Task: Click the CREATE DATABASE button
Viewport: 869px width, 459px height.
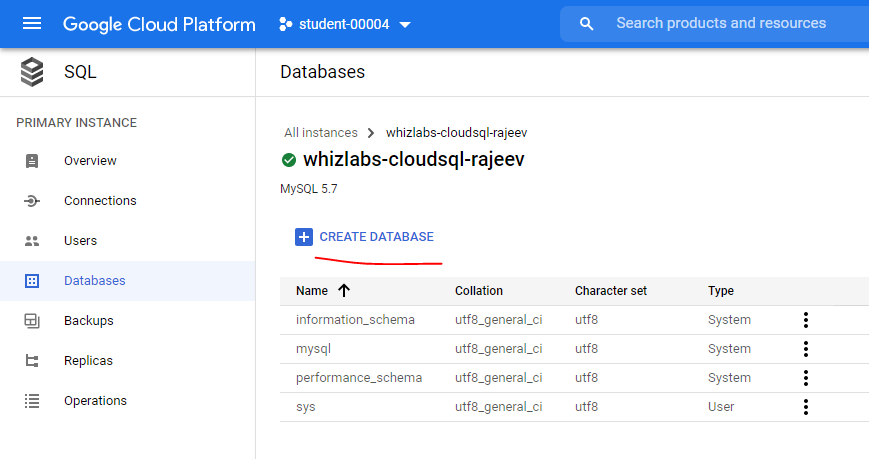Action: 365,237
